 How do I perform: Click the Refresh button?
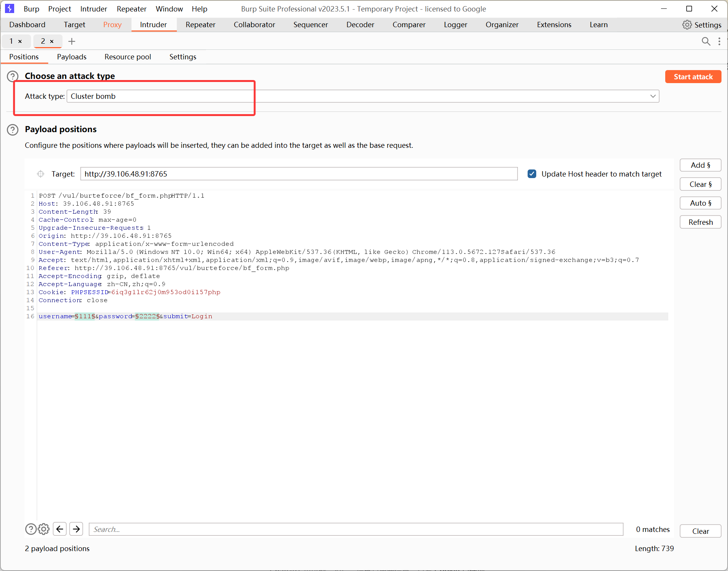tap(700, 222)
